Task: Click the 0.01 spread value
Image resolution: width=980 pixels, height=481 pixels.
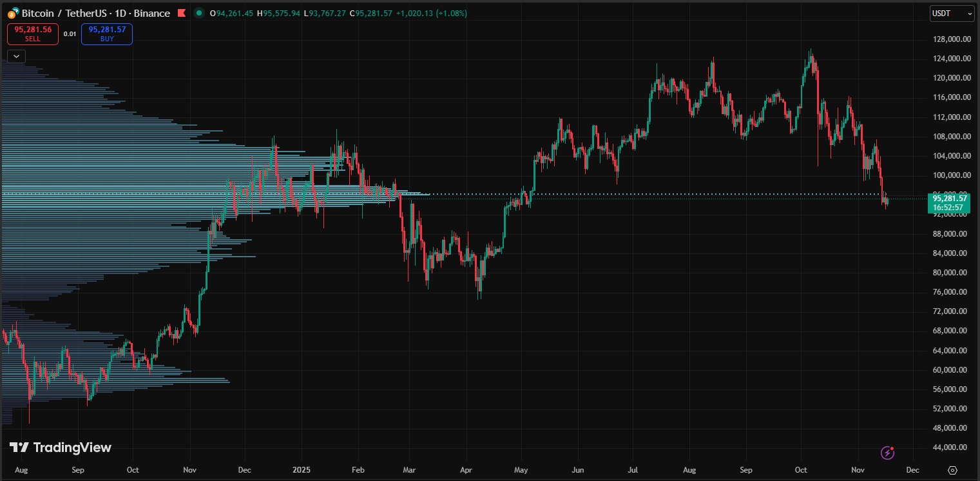Action: coord(70,34)
